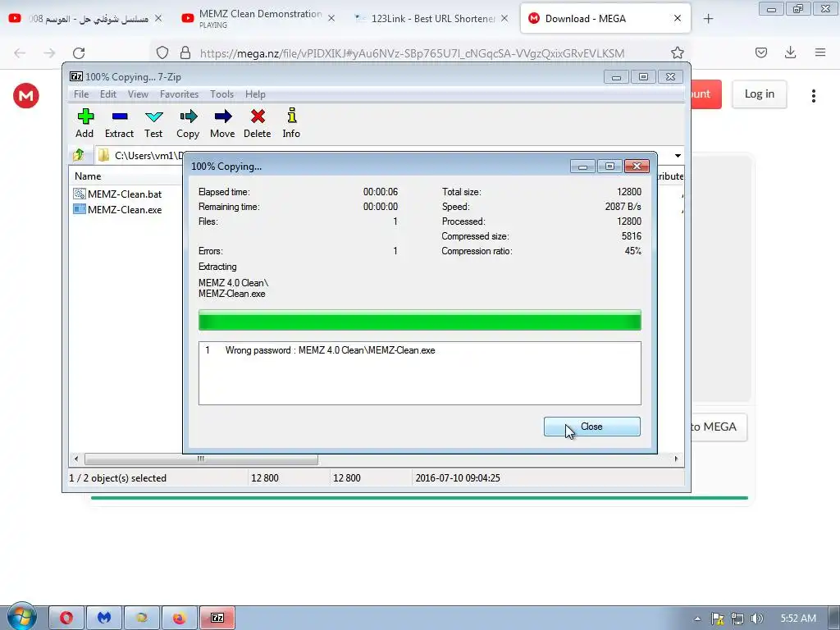Click the Wrong password error message line
Image resolution: width=840 pixels, height=630 pixels.
point(321,350)
